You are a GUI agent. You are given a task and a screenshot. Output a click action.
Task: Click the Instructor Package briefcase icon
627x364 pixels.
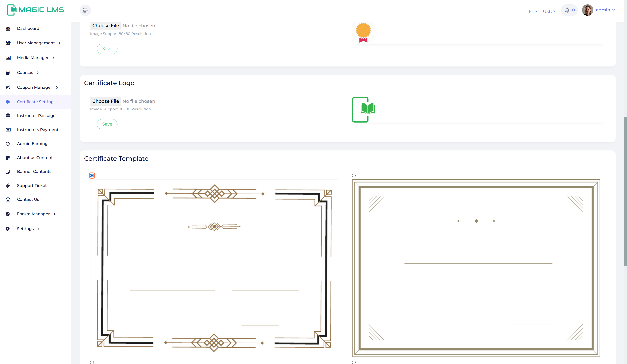(x=8, y=116)
